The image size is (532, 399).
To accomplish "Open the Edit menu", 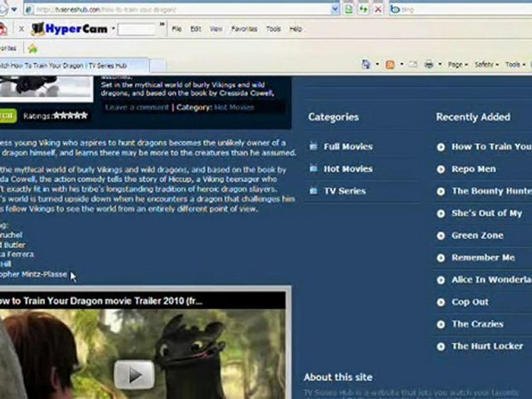I will (x=196, y=29).
